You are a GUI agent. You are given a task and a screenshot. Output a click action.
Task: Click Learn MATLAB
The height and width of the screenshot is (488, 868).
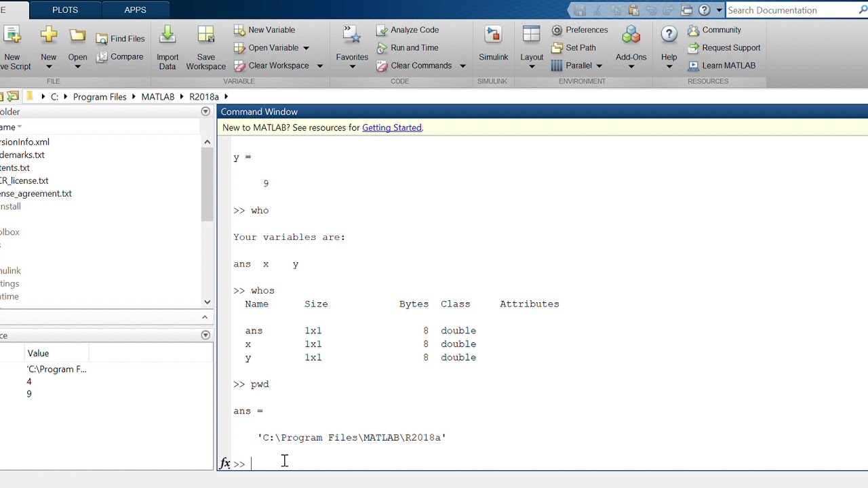point(722,66)
